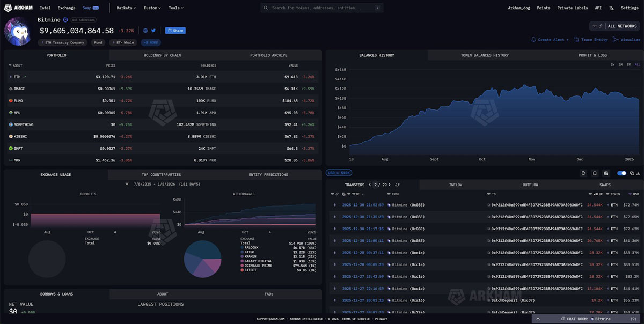Switch to the Profit & Loss tab
The width and height of the screenshot is (644, 324).
click(x=592, y=55)
